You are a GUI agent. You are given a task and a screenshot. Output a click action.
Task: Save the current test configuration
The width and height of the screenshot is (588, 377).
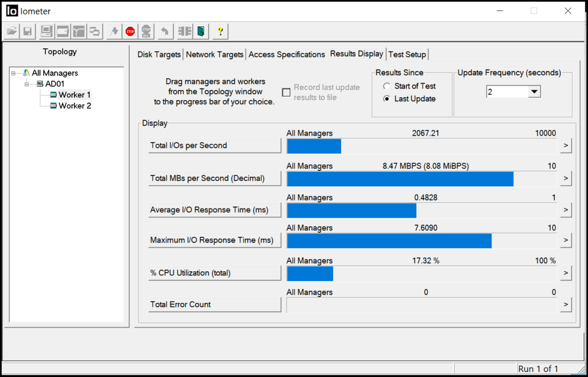[27, 31]
